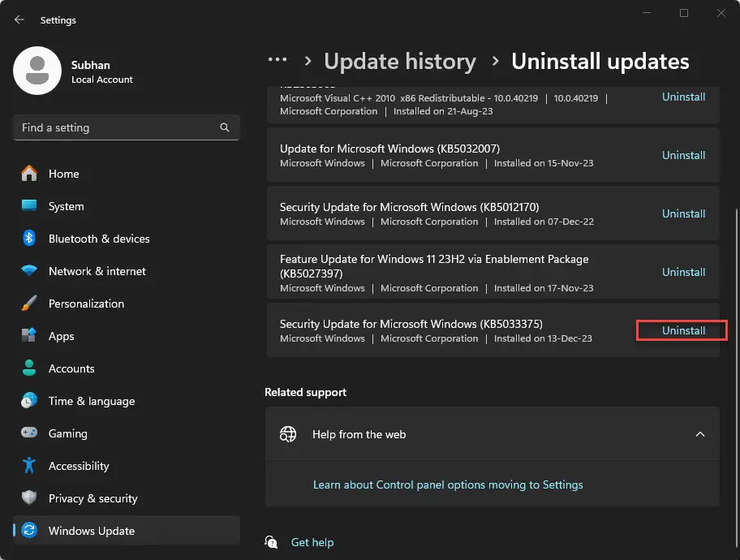Select Apps in the sidebar
The height and width of the screenshot is (560, 740).
(61, 336)
